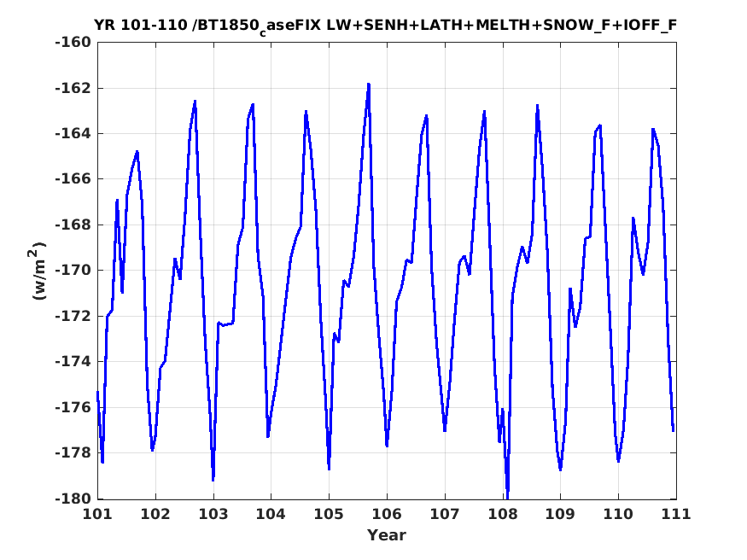Select the lowest trough just after year 108
Viewport: 747px width, 560px height.
(x=507, y=497)
